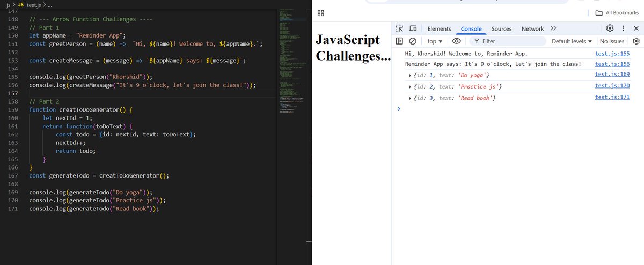Switch to the Elements tab
Image resolution: width=644 pixels, height=265 pixels.
coord(439,29)
